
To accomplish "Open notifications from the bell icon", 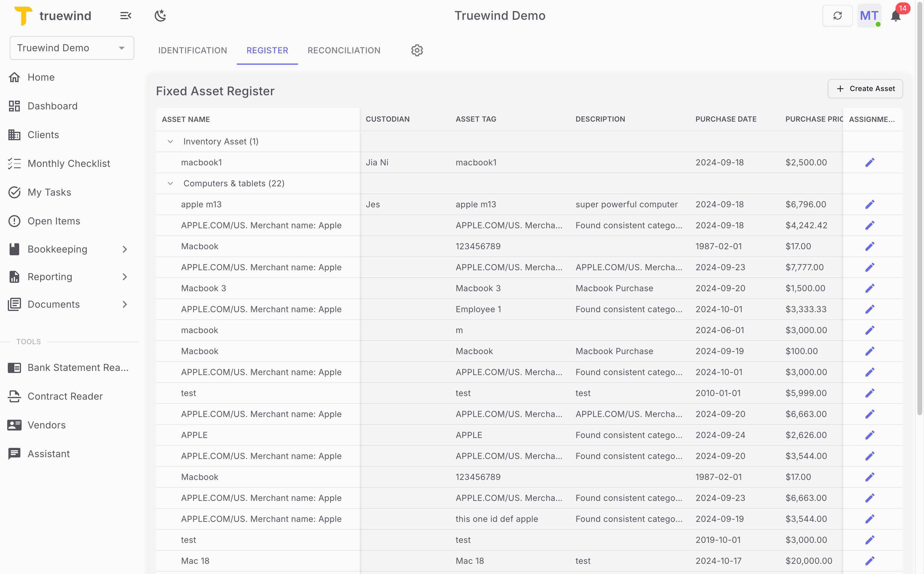I will tap(896, 16).
